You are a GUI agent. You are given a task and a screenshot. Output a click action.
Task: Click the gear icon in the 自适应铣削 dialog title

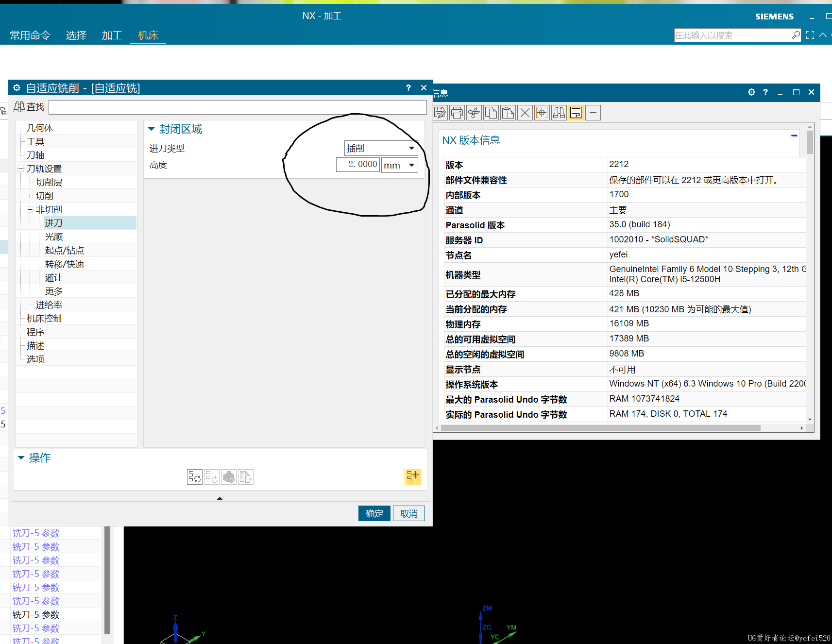(17, 88)
